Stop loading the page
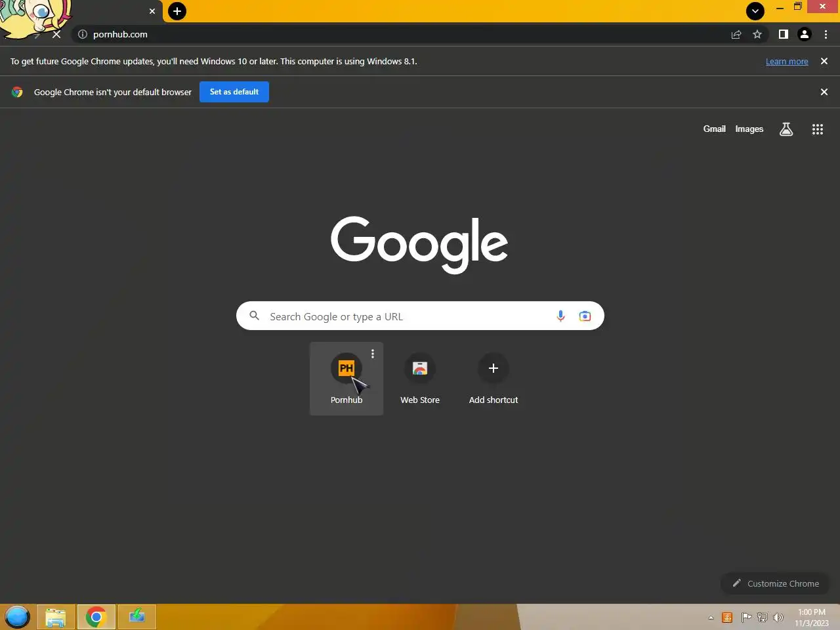This screenshot has width=840, height=630. [56, 34]
